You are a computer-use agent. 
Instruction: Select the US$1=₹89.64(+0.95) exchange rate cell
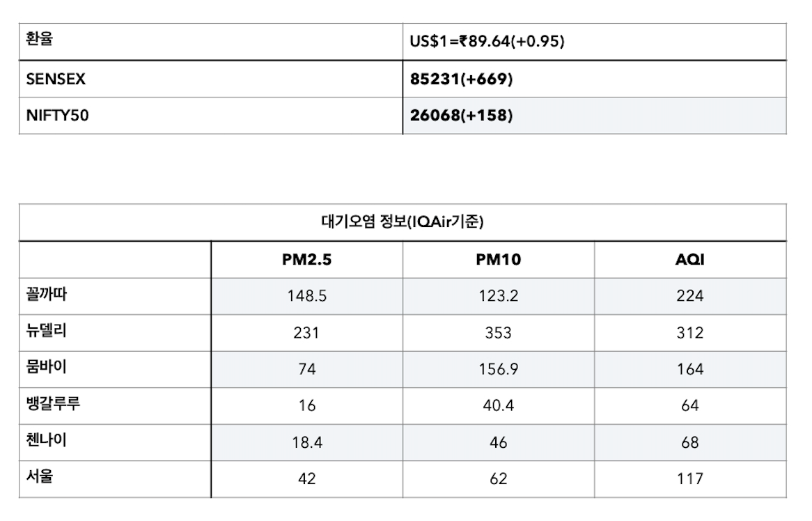pos(487,42)
